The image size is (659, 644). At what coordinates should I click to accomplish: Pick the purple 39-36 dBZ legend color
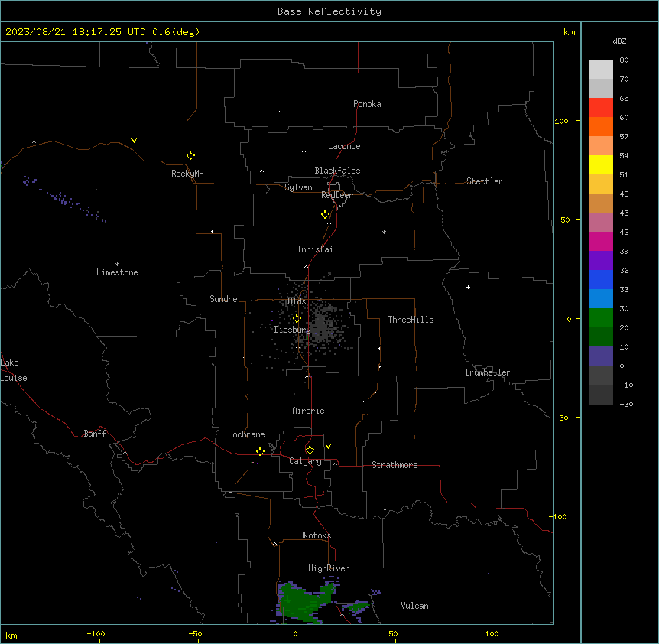click(601, 260)
